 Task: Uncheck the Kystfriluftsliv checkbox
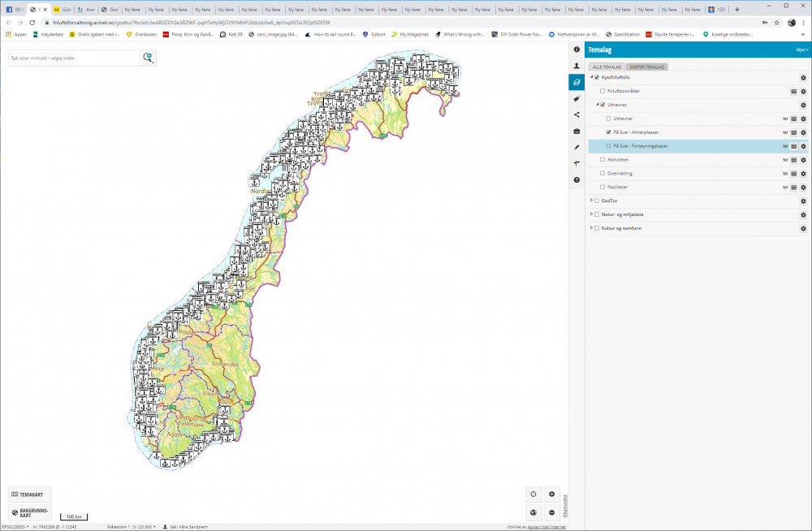tap(597, 78)
